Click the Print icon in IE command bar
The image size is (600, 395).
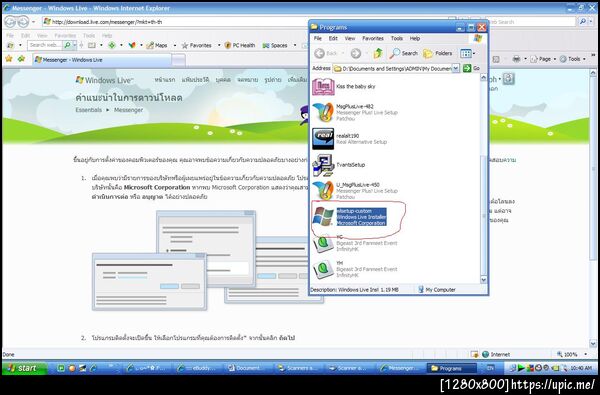(516, 59)
